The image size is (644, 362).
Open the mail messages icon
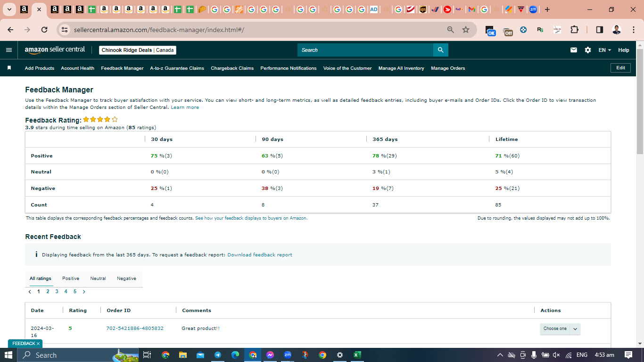tap(574, 50)
